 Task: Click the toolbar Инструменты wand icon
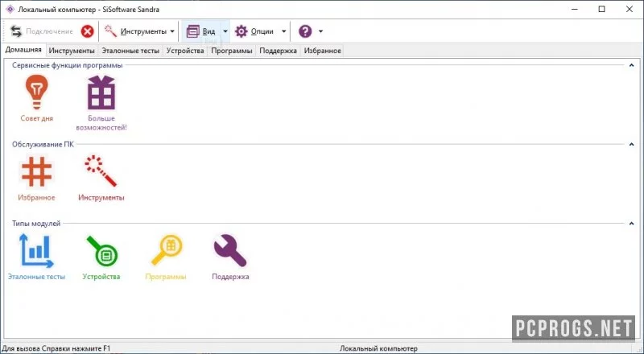click(x=110, y=31)
